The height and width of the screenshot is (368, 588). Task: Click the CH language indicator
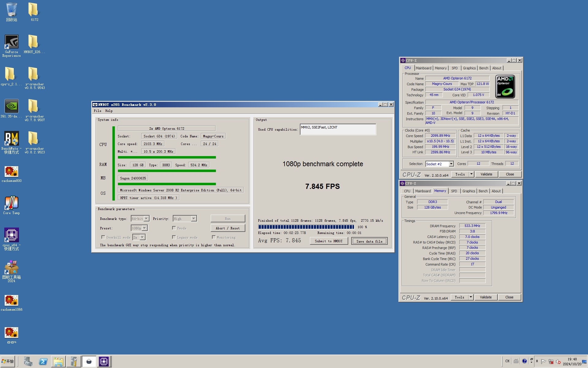point(507,361)
